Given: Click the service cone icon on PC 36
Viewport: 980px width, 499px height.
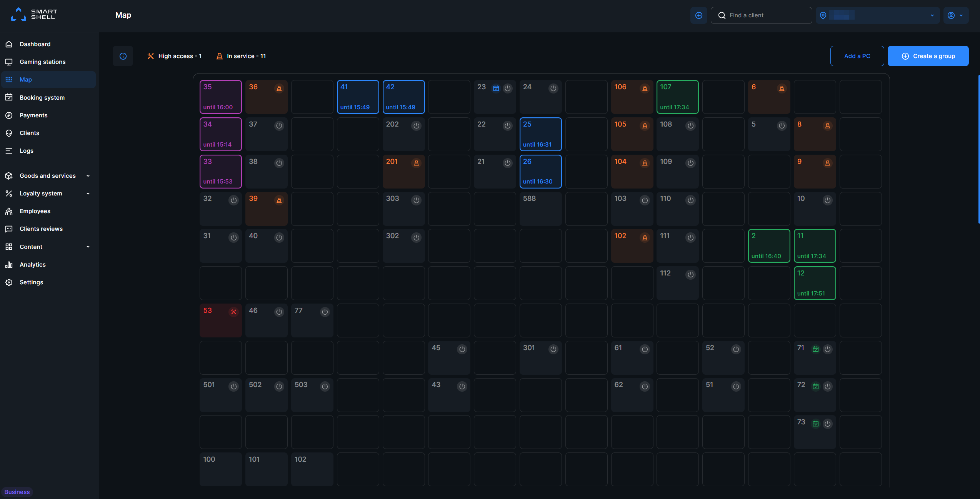Looking at the screenshot, I should coord(279,88).
